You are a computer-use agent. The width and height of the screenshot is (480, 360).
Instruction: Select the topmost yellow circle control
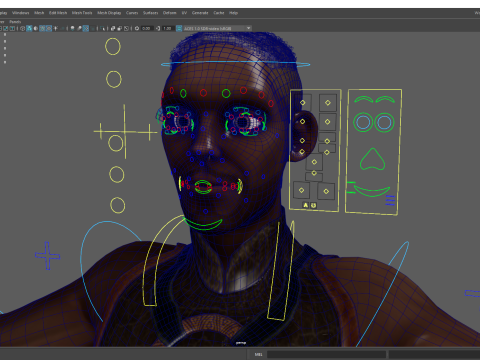click(113, 46)
